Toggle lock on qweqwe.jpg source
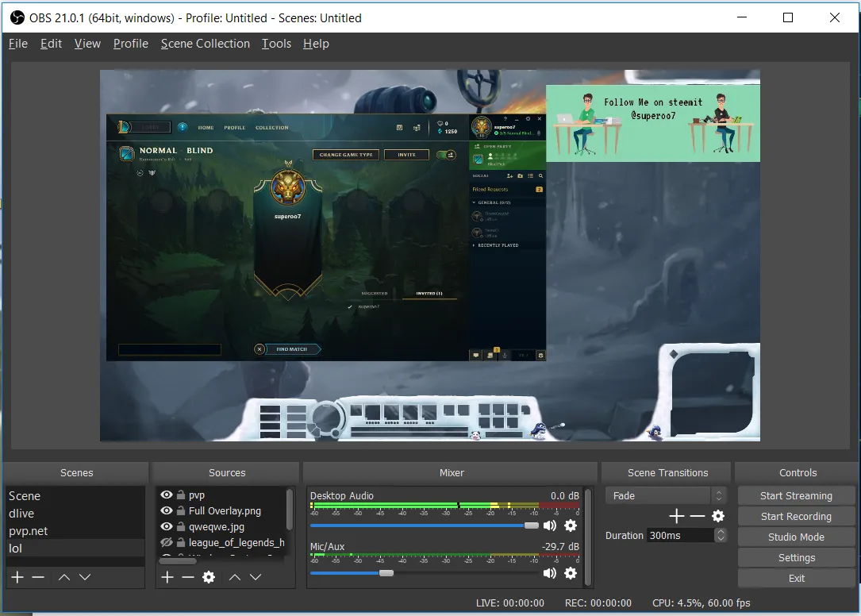Image resolution: width=861 pixels, height=616 pixels. [181, 526]
